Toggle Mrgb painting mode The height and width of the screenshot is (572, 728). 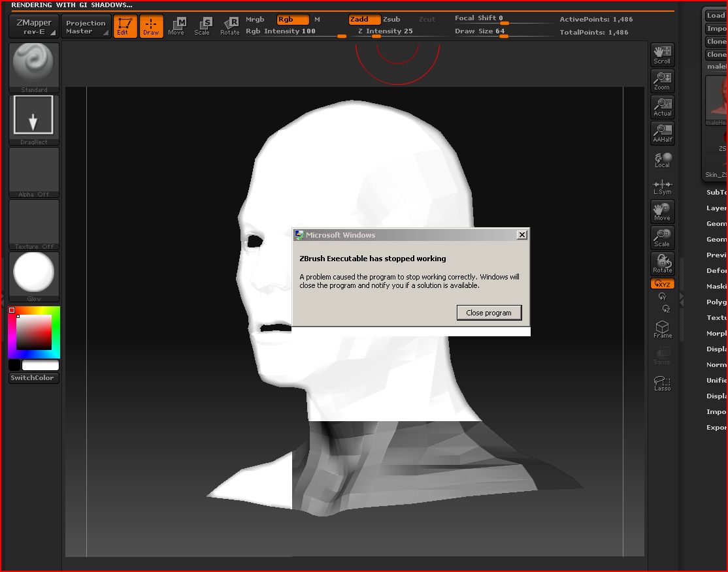click(x=255, y=20)
